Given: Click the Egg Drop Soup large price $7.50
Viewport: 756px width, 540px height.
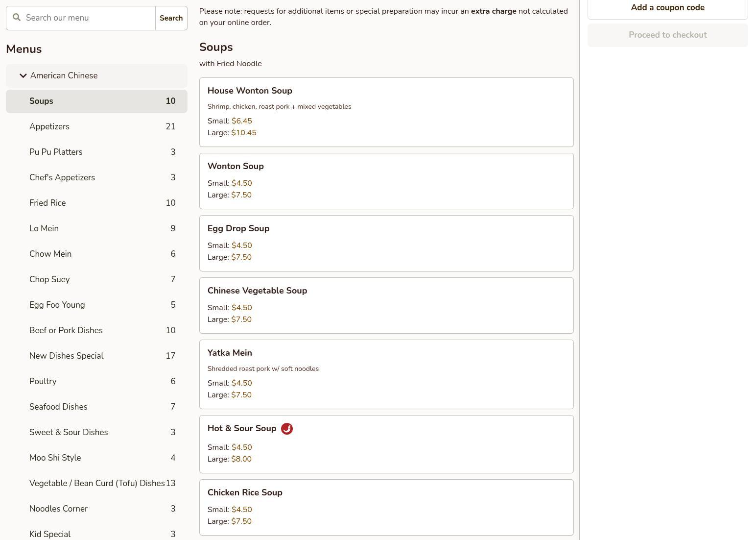Looking at the screenshot, I should pyautogui.click(x=241, y=257).
